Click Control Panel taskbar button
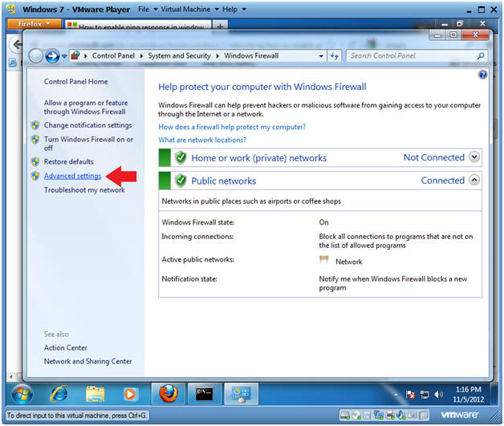504x426 pixels. 241,394
